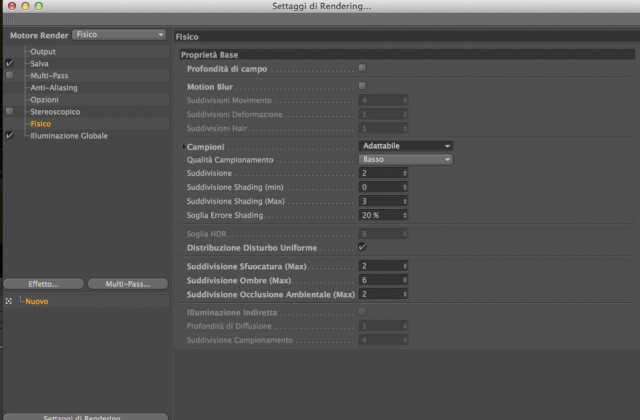Enable the Multi-Pass checkbox
This screenshot has height=420, width=640.
pos(10,76)
